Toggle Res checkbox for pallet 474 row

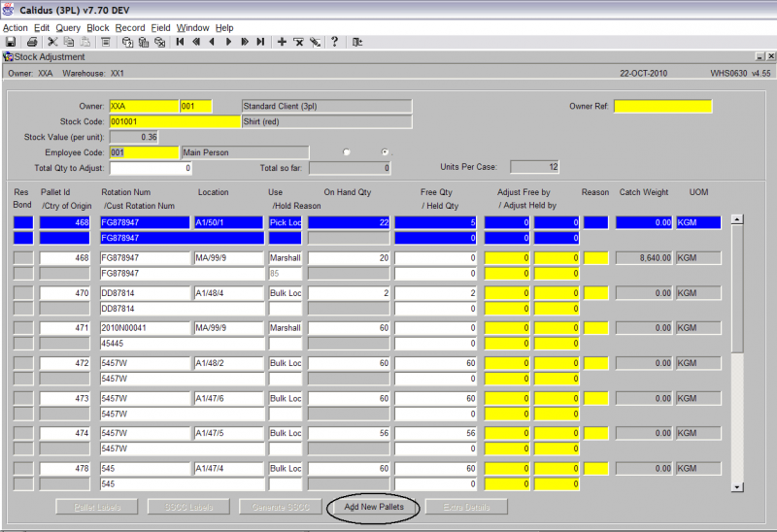[x=23, y=433]
